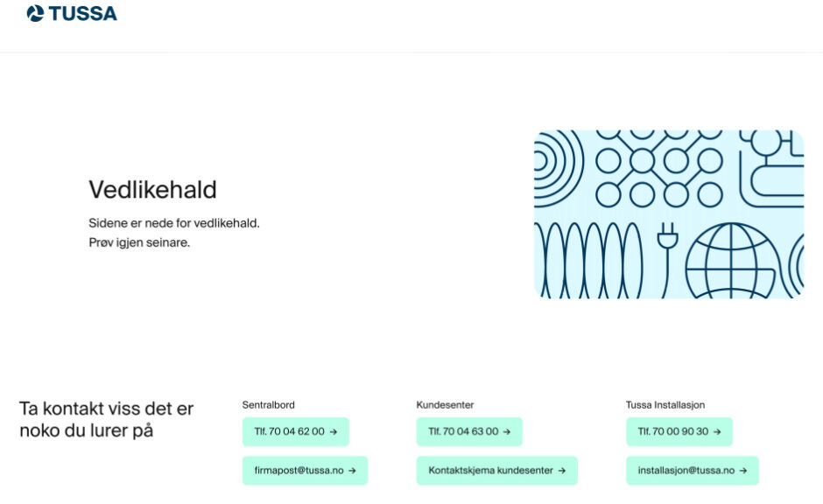Click the Tussa logo
823x504 pixels.
point(72,13)
